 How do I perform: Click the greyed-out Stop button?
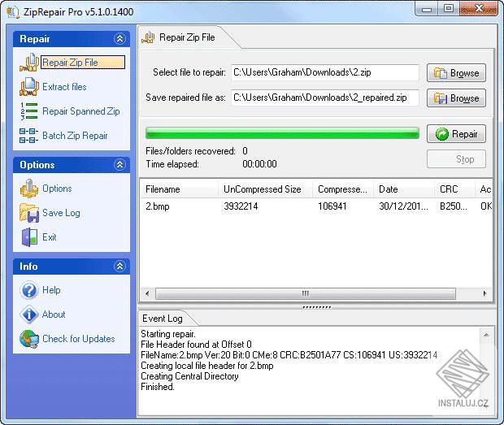click(456, 159)
